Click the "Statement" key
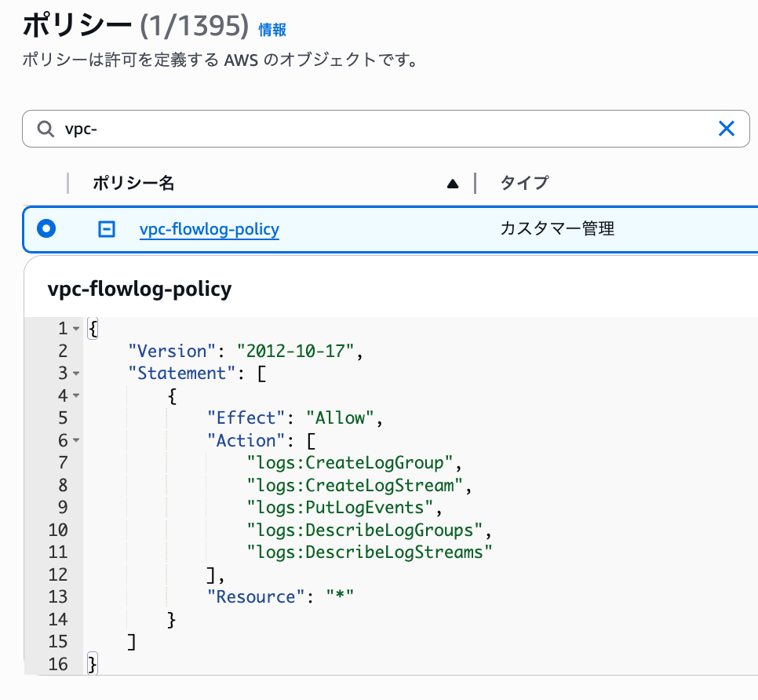The height and width of the screenshot is (700, 758). pyautogui.click(x=182, y=374)
